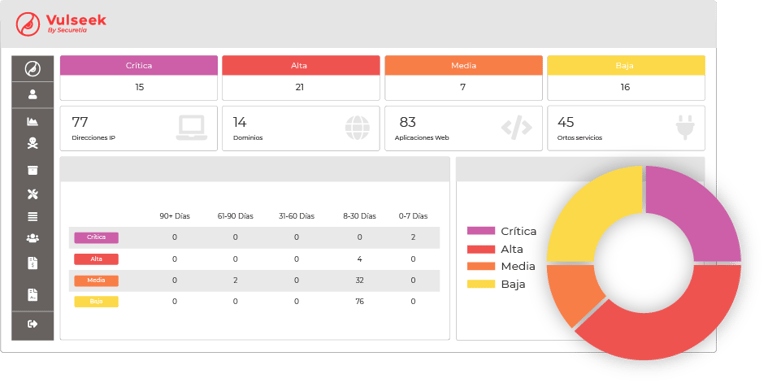Click the Alta legend label
The width and height of the screenshot is (768, 387).
tap(512, 249)
